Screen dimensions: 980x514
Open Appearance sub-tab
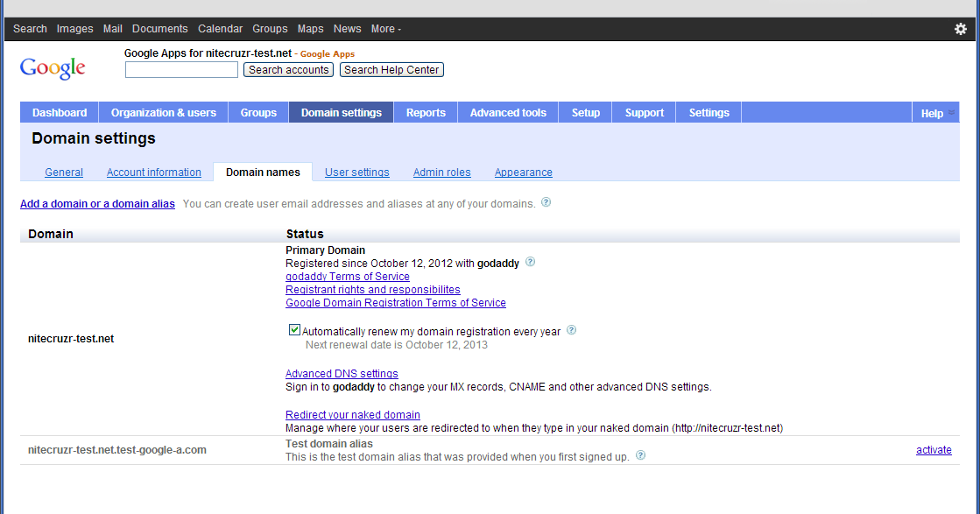(x=523, y=173)
